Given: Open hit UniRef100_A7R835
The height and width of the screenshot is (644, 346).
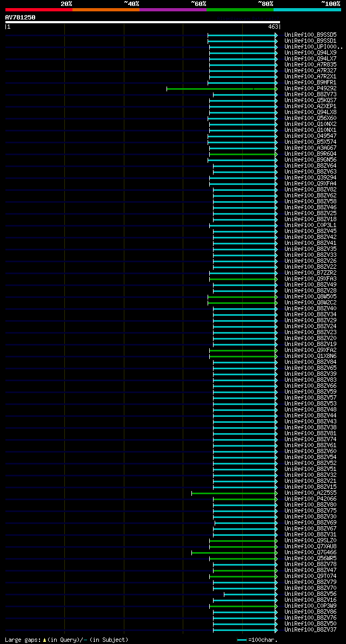Looking at the screenshot, I should tap(310, 65).
